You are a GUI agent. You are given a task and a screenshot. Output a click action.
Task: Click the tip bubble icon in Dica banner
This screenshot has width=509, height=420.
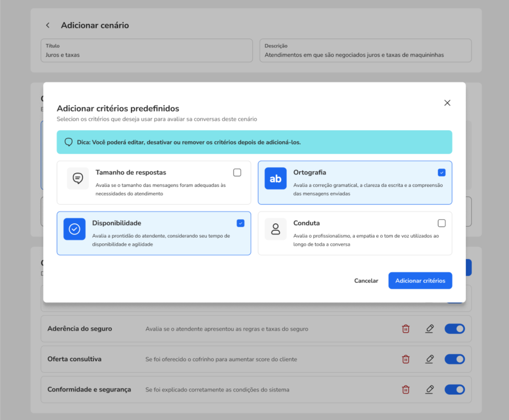[x=69, y=142]
